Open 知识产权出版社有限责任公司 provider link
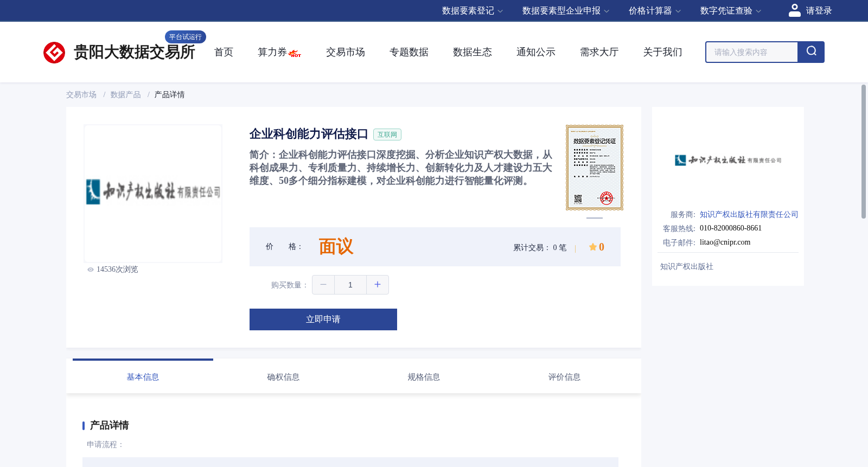868x467 pixels. coord(749,215)
